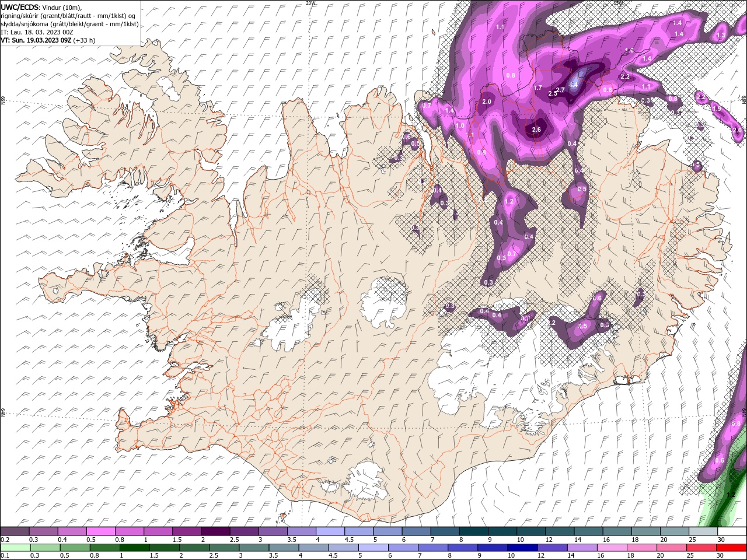Click the light lavender snow legend swatch for 4–4.5

(x=330, y=531)
